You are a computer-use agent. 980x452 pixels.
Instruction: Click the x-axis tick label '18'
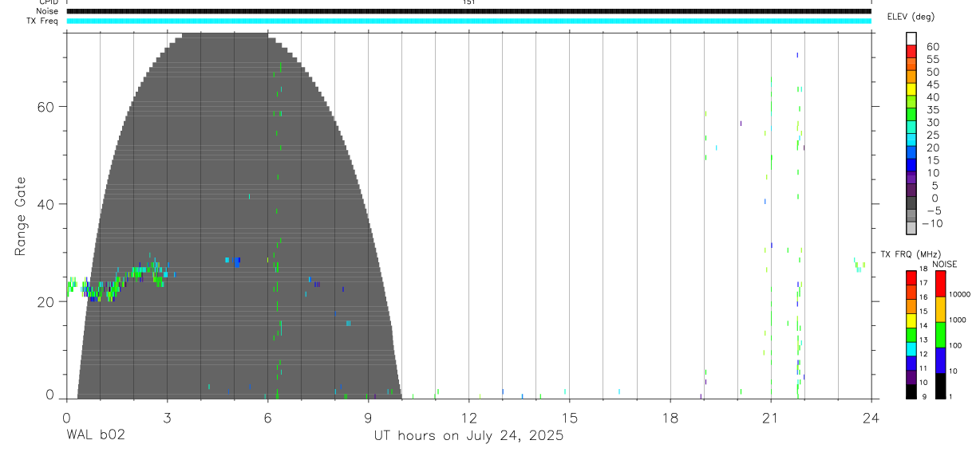[x=670, y=417]
